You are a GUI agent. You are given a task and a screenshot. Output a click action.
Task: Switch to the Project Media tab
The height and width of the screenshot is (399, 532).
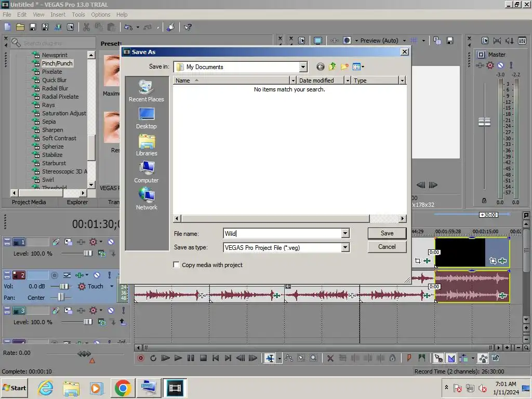click(29, 202)
